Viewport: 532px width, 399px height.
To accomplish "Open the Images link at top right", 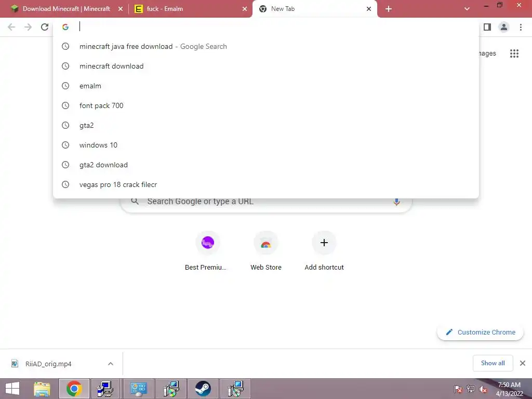I will pyautogui.click(x=487, y=54).
